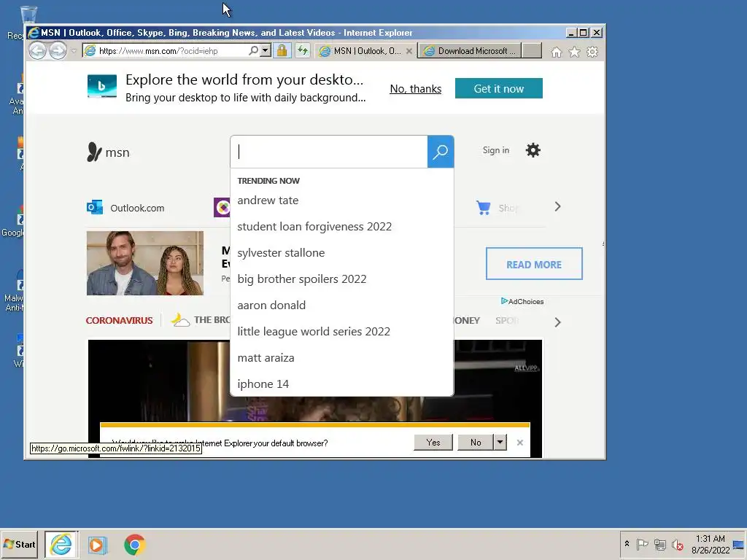This screenshot has width=747, height=560.
Task: Switch to the Download Microsoft tab
Action: click(x=470, y=51)
